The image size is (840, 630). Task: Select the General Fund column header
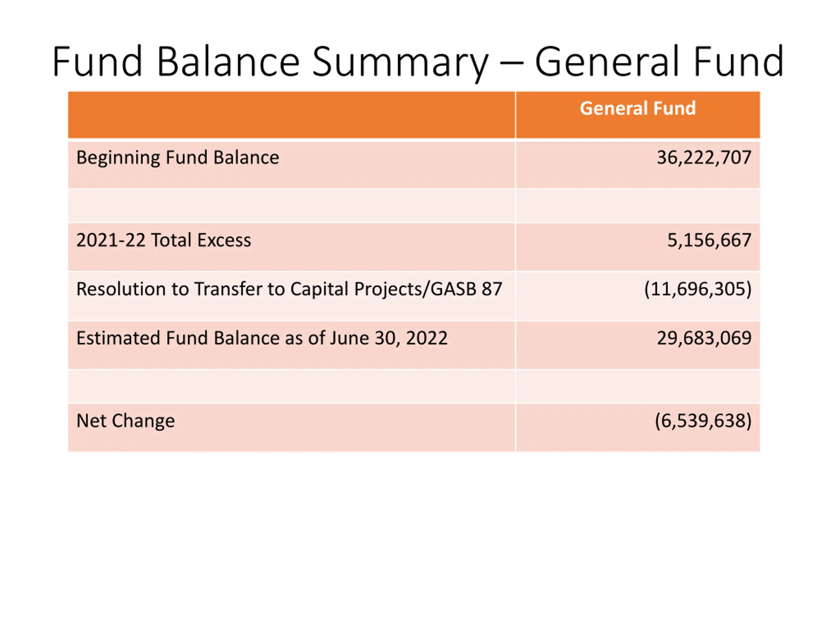pos(638,115)
